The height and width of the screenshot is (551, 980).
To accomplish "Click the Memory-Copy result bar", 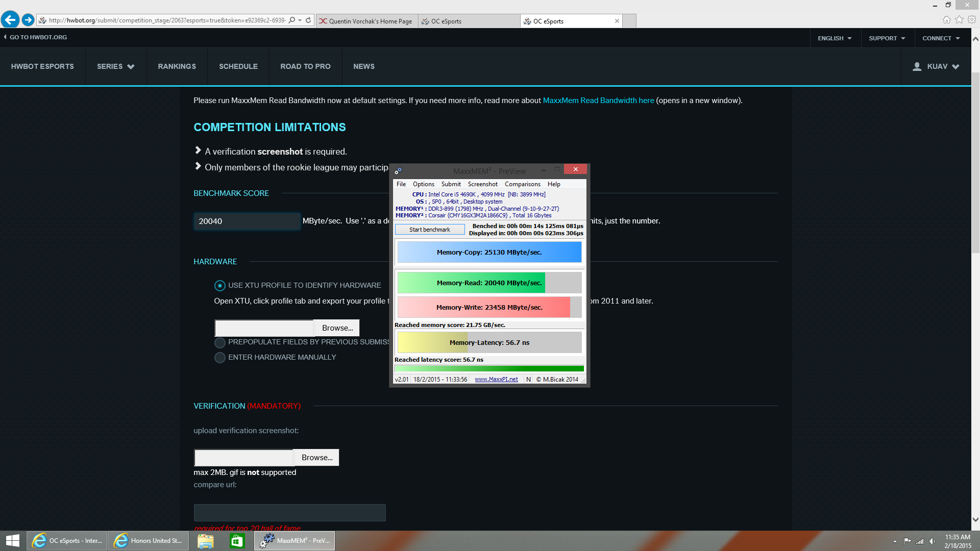I will click(489, 252).
